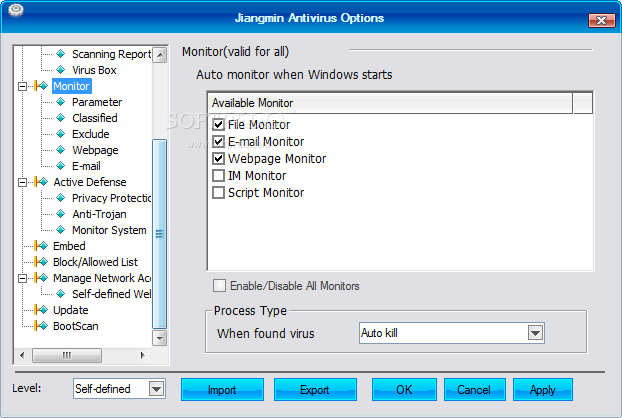Click the icon beside Update
The width and height of the screenshot is (622, 418).
41,310
